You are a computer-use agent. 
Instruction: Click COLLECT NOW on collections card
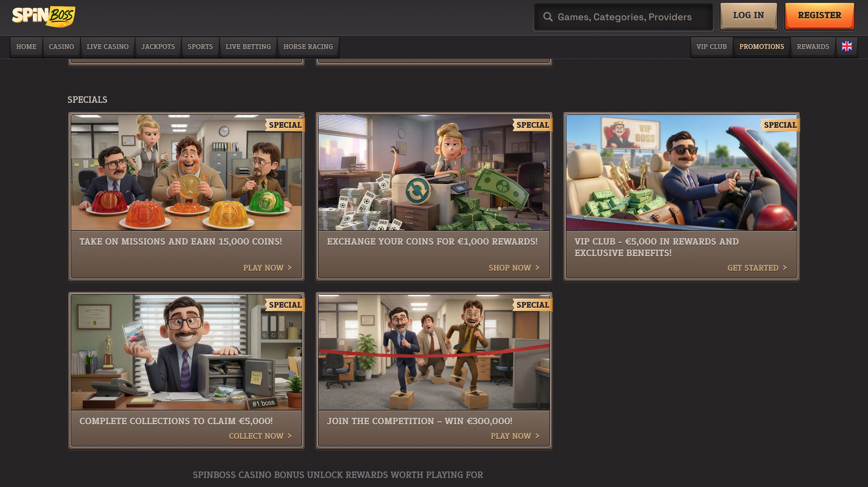coord(260,436)
